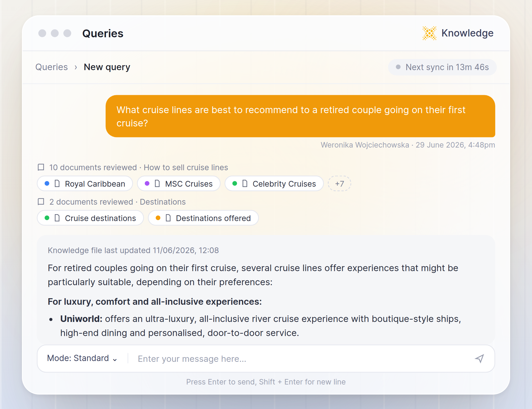Open the Celebrity Cruises document

pyautogui.click(x=274, y=184)
